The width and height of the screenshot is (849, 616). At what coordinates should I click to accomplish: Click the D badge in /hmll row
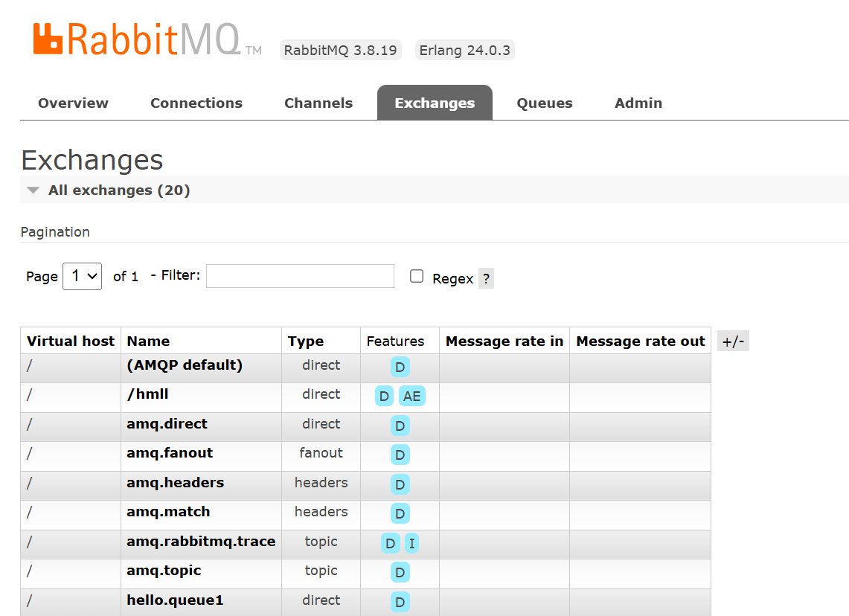[x=385, y=397]
